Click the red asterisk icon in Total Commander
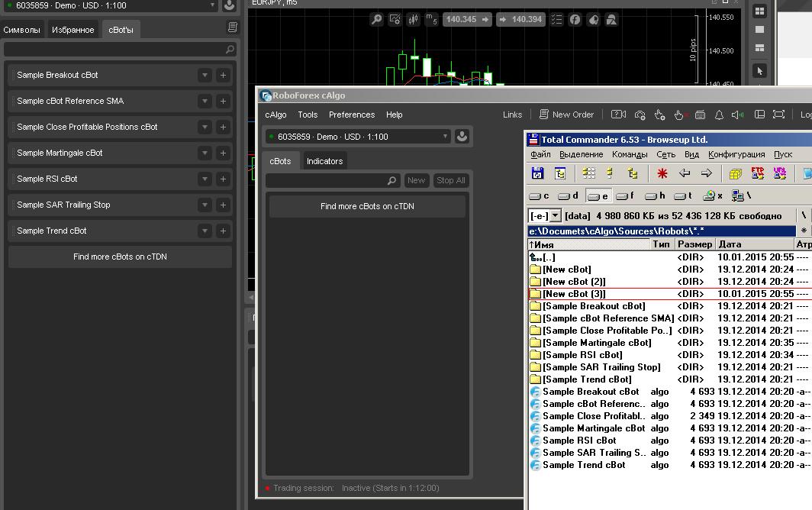 click(x=662, y=173)
